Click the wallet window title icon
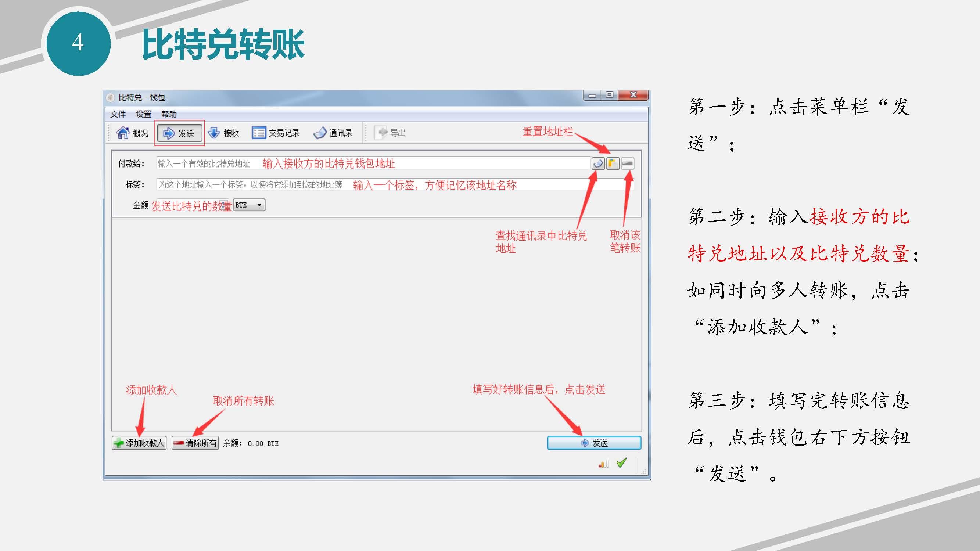The width and height of the screenshot is (980, 551). [110, 98]
